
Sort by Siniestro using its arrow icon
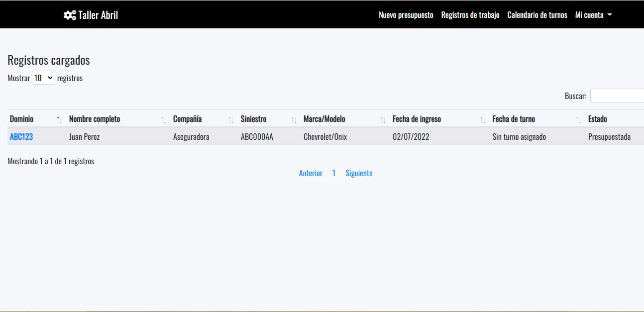[x=294, y=120]
